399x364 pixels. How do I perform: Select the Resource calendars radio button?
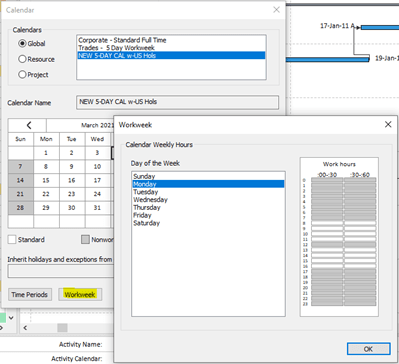click(x=22, y=59)
